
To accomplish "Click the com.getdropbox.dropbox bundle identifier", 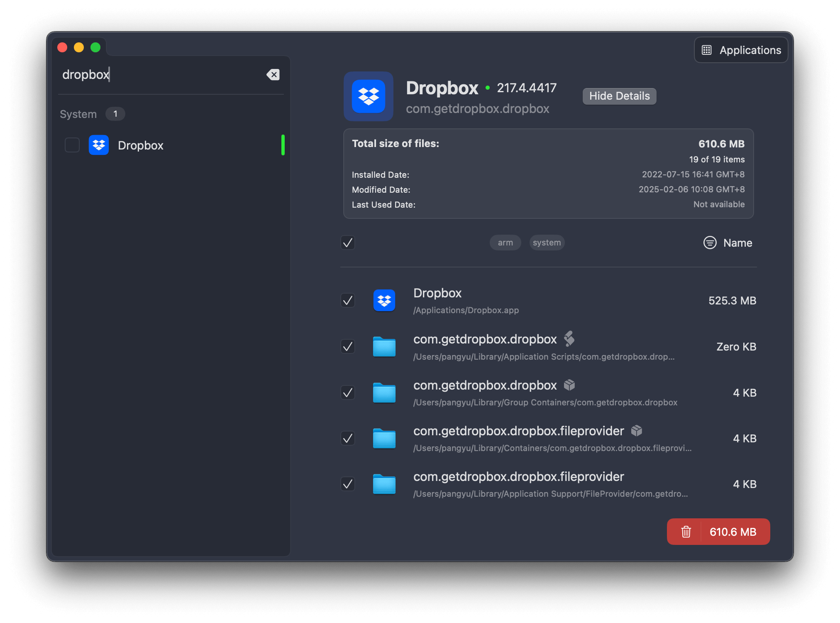I will [x=477, y=109].
